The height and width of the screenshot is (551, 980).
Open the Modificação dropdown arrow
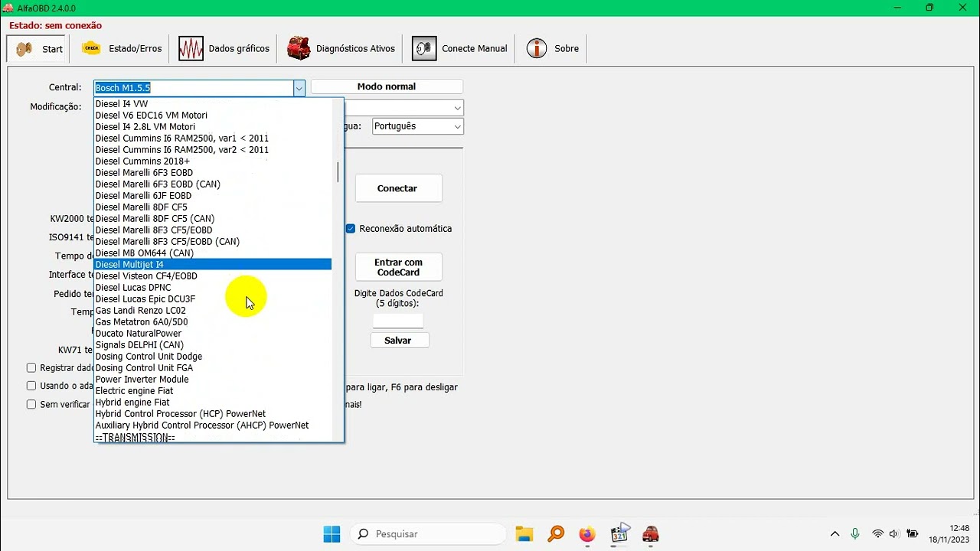(457, 108)
